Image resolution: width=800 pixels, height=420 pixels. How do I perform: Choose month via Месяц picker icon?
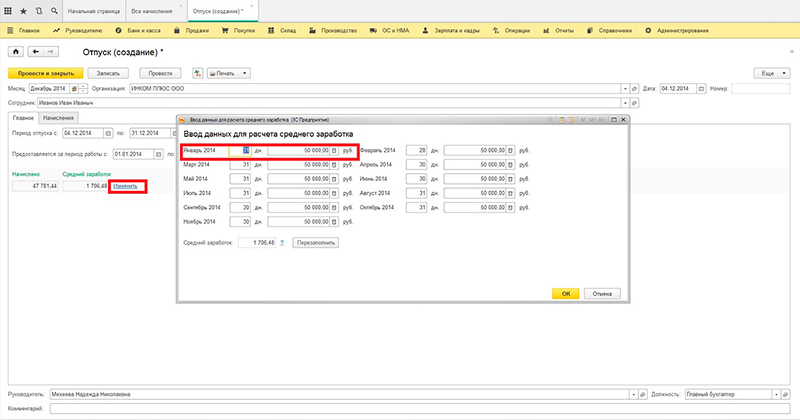74,89
